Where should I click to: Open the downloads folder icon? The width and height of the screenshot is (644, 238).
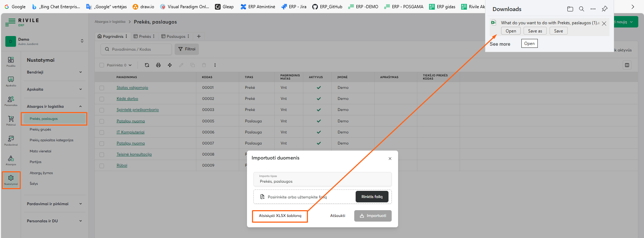pyautogui.click(x=570, y=9)
